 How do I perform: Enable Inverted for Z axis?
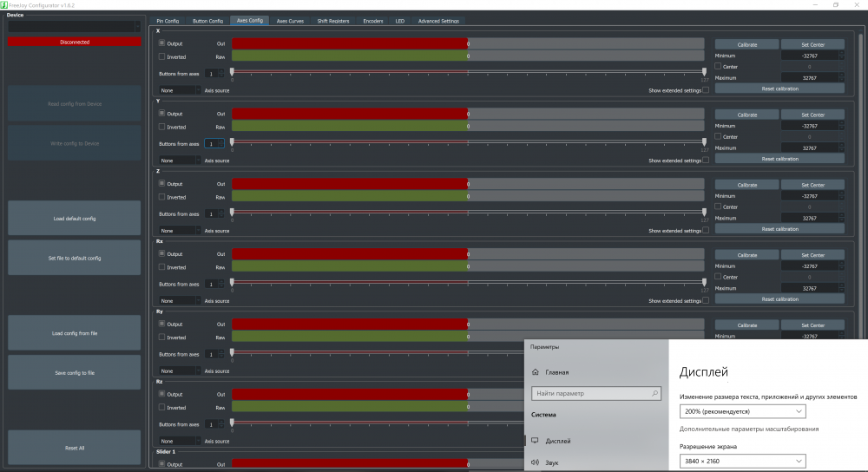coord(161,197)
